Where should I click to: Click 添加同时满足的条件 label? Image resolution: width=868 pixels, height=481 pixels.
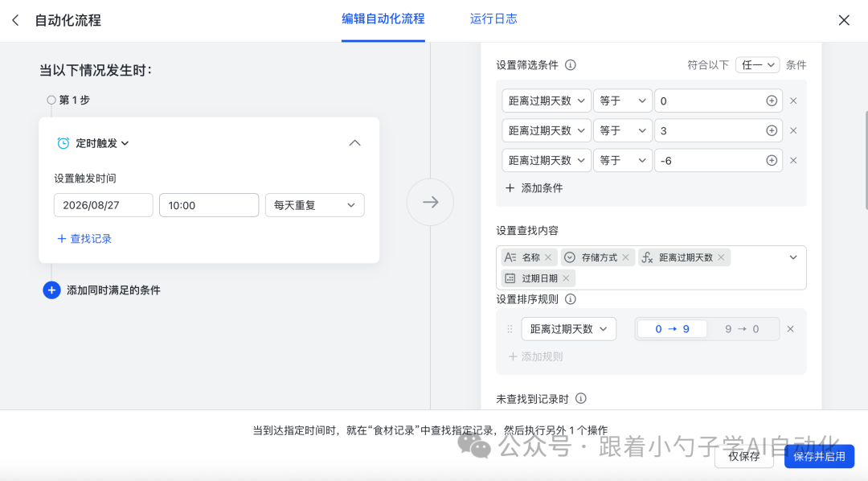(113, 290)
